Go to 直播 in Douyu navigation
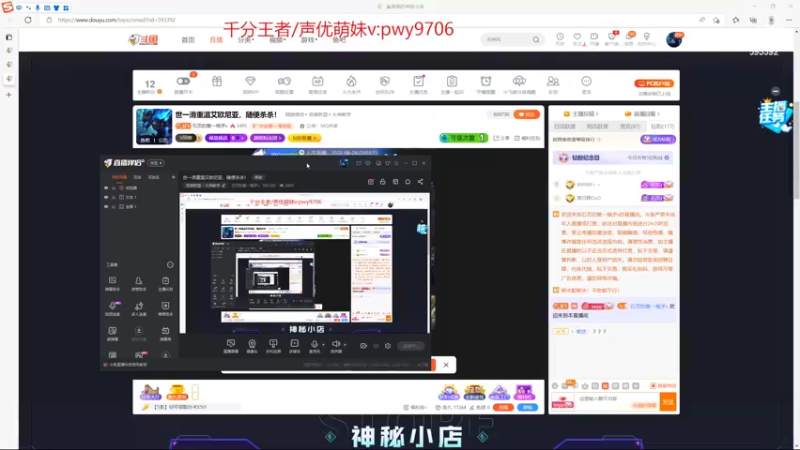Image resolution: width=800 pixels, height=450 pixels. tap(216, 40)
